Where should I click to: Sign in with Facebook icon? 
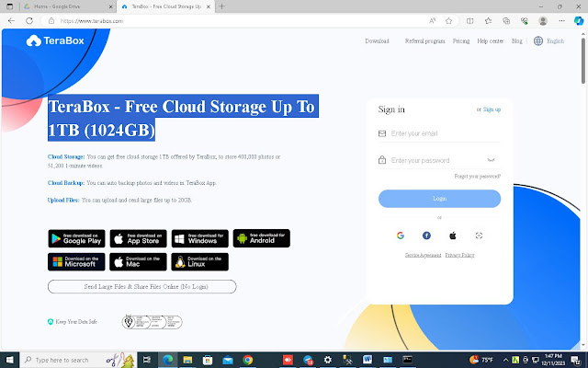click(426, 236)
